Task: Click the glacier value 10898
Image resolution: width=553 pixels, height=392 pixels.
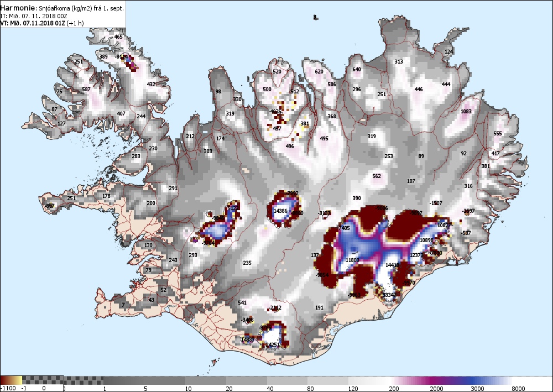Action: (x=426, y=240)
